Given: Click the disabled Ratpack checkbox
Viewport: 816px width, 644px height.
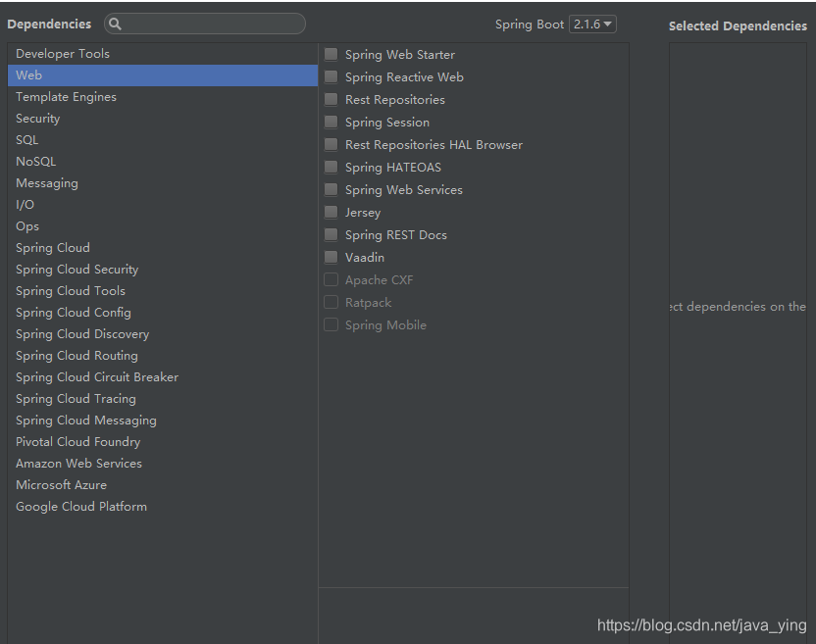Looking at the screenshot, I should tap(331, 302).
